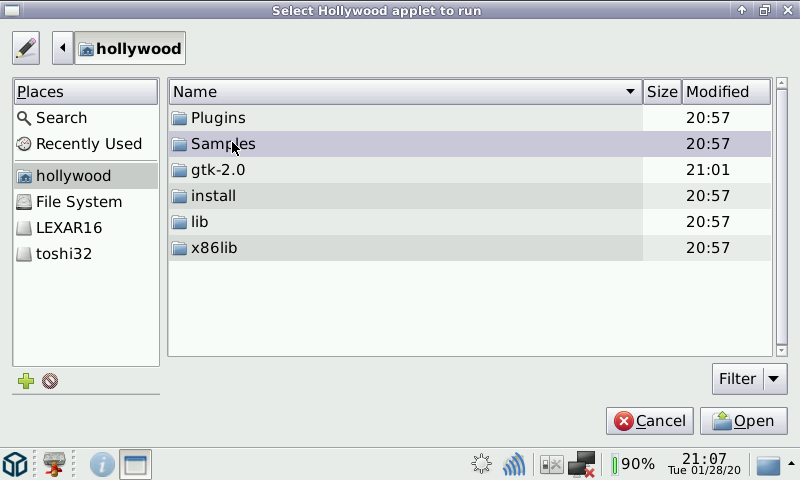
Task: Choose the LEXAR16 drive in Places
Action: point(68,228)
